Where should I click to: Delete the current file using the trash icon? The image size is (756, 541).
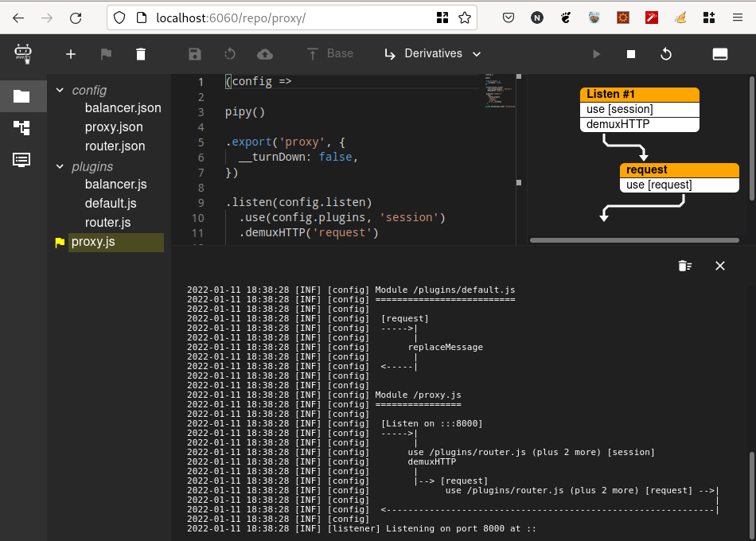(x=140, y=54)
